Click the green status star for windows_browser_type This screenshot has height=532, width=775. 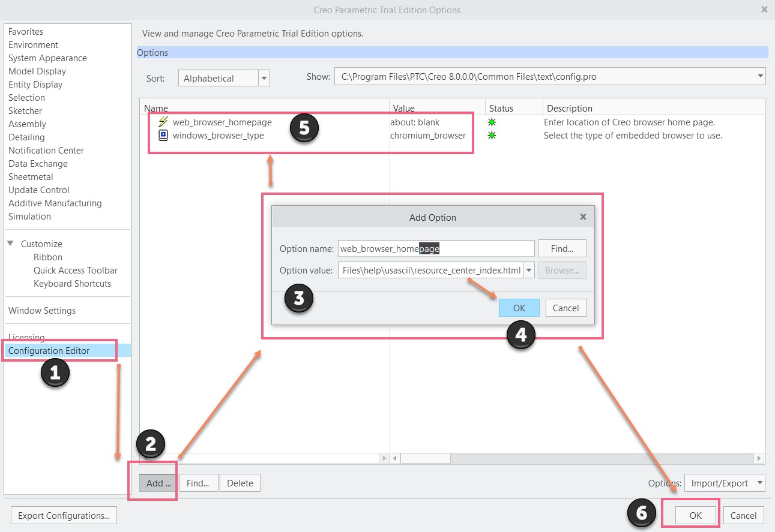click(x=493, y=135)
